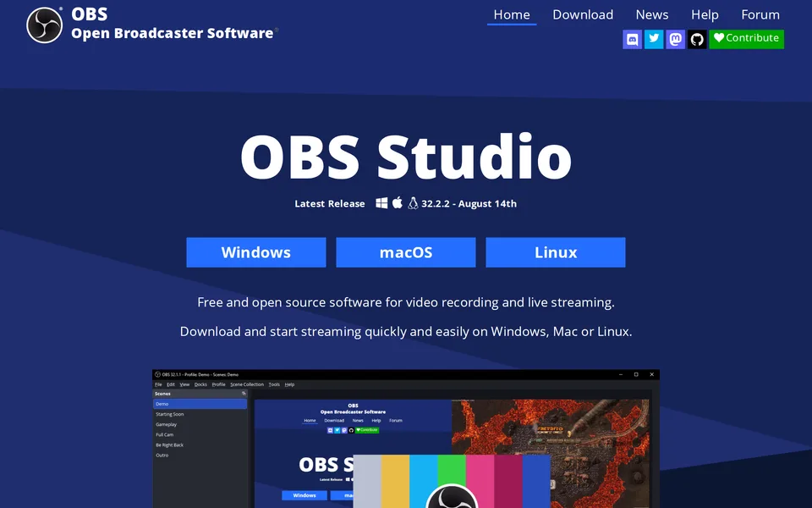This screenshot has width=812, height=508.
Task: Open the GitHub social icon
Action: click(697, 39)
